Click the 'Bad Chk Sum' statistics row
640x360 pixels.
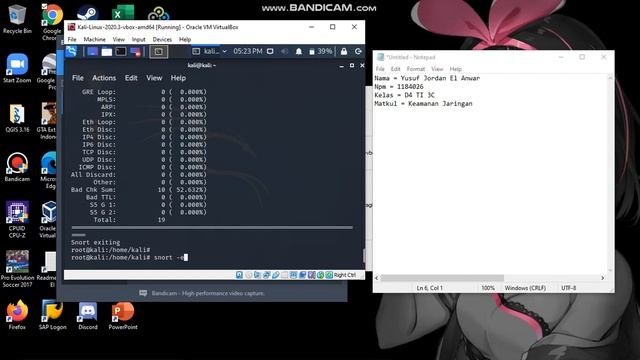138,190
